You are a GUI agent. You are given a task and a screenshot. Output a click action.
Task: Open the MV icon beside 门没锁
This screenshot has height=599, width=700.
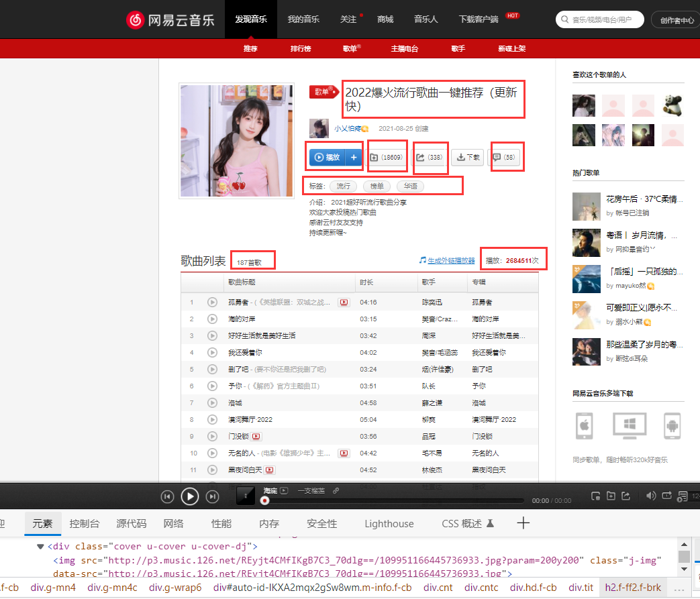point(256,436)
